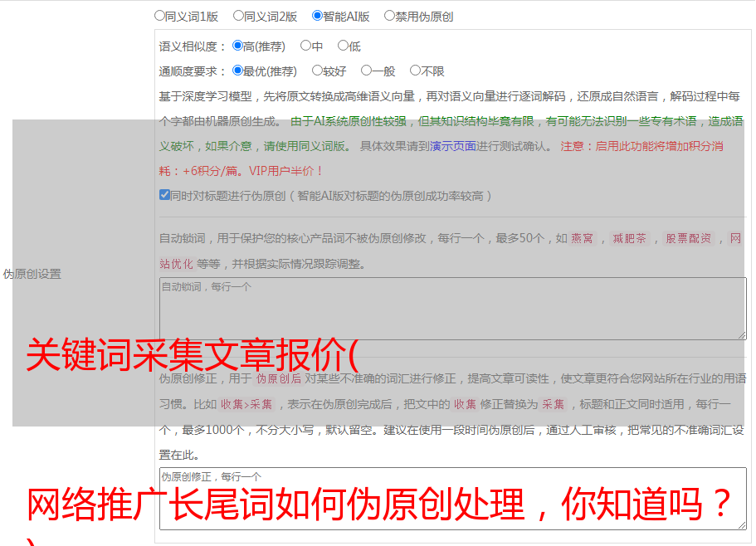Click the 伪原创设置 label
This screenshot has height=546, width=756.
(32, 274)
